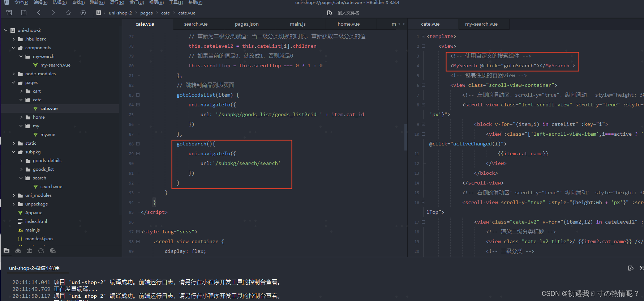Open my.vue in the file tree
Image resolution: width=644 pixels, height=301 pixels.
click(x=48, y=135)
